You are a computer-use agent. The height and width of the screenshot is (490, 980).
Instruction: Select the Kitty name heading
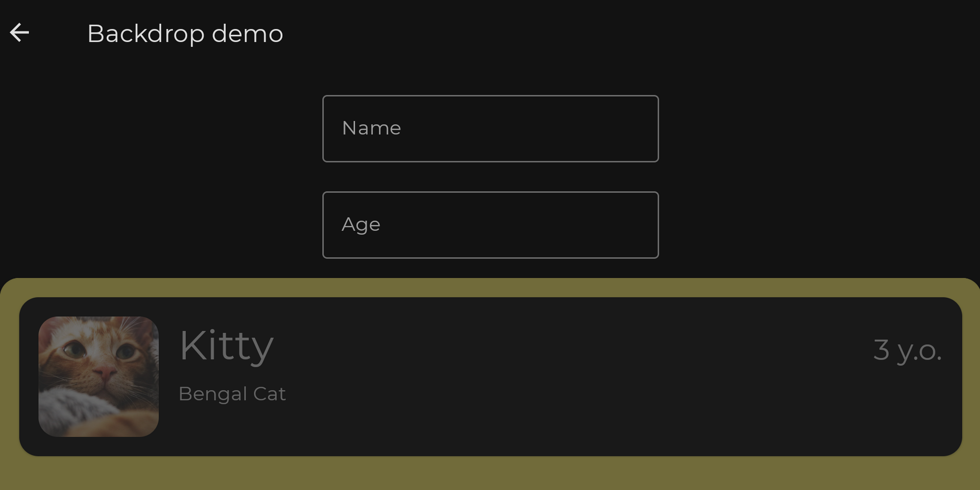226,346
